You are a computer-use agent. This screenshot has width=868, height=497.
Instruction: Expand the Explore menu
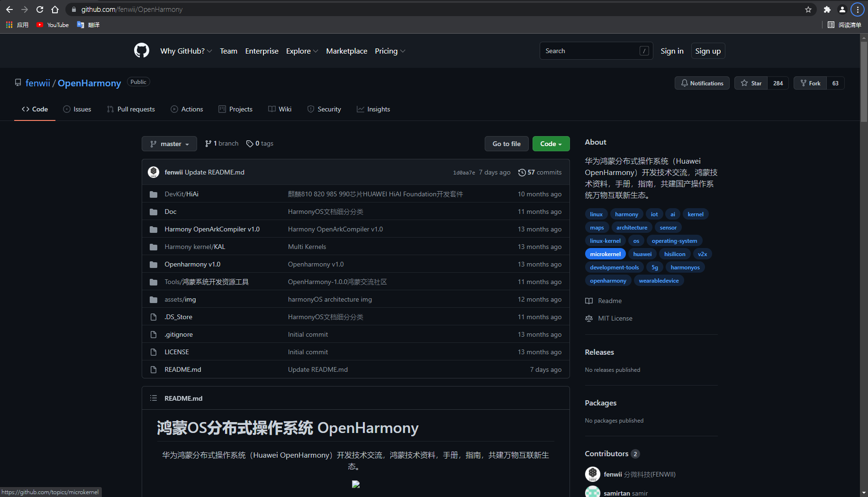pos(302,51)
